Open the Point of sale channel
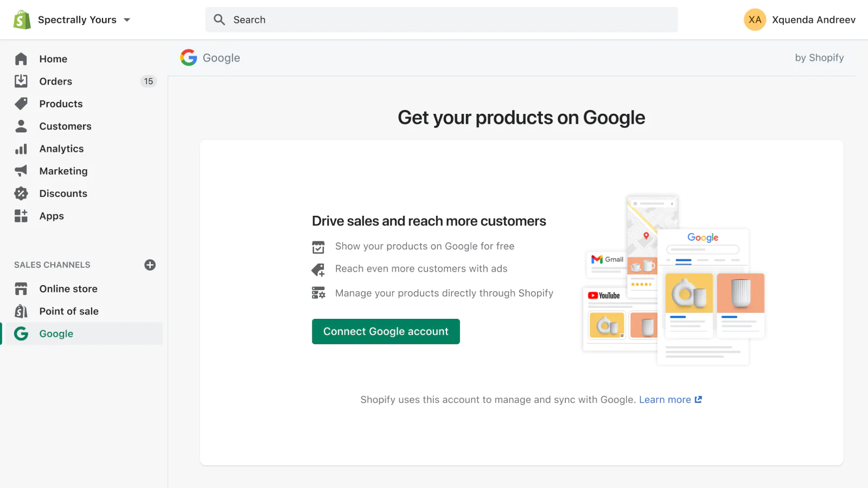Image resolution: width=868 pixels, height=488 pixels. (69, 311)
